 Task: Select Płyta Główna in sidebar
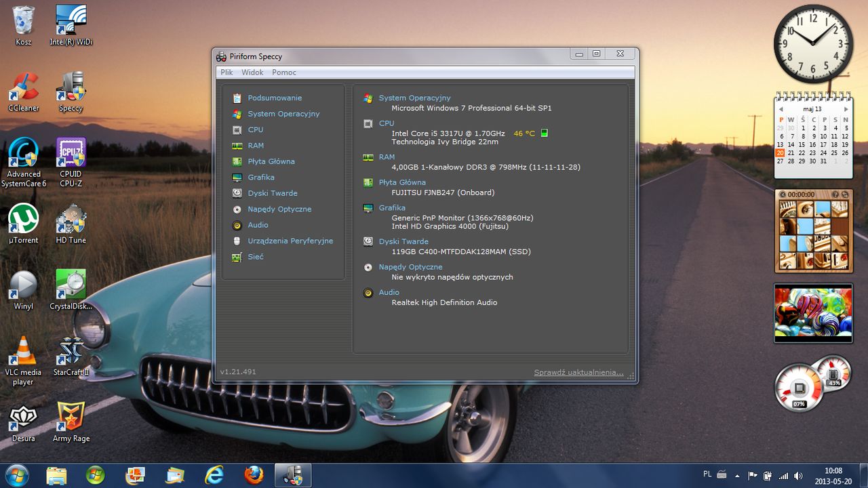coord(271,161)
